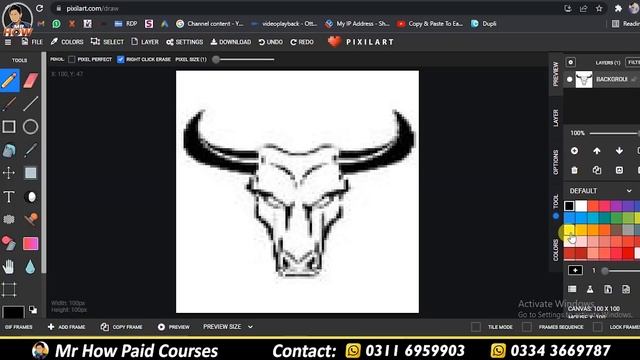Open the hamburger main menu
The height and width of the screenshot is (360, 640).
8,42
